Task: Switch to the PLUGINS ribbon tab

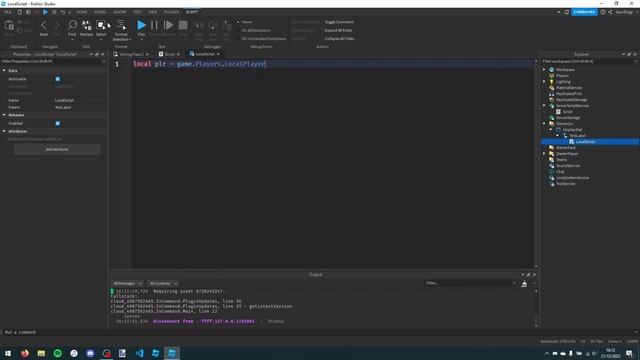Action: point(171,12)
